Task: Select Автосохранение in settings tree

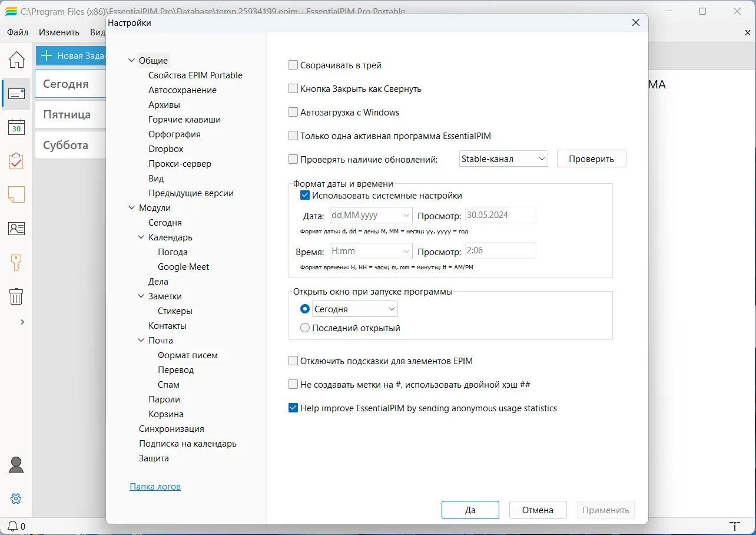Action: 183,90
